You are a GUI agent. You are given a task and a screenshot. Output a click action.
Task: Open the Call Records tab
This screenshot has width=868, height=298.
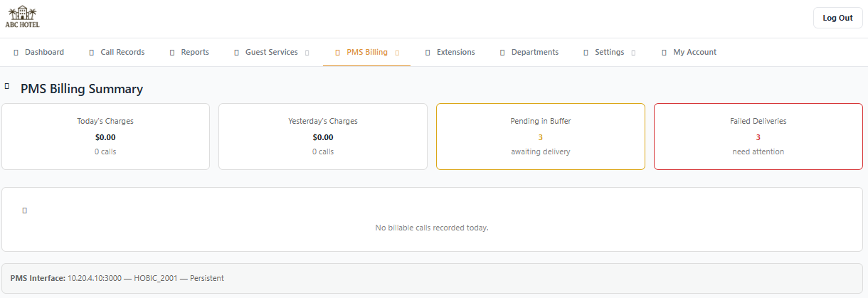tap(122, 53)
